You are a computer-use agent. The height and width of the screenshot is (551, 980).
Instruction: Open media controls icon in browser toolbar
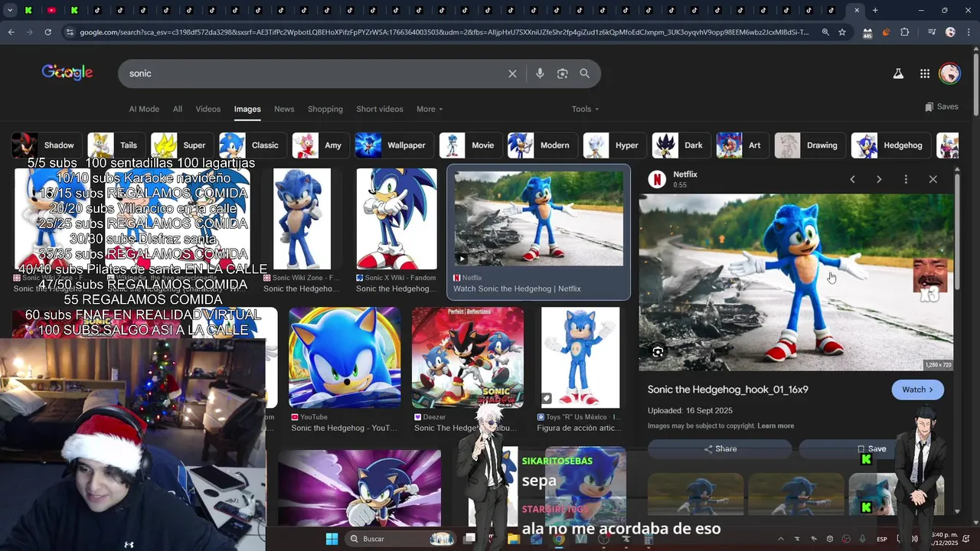click(931, 32)
